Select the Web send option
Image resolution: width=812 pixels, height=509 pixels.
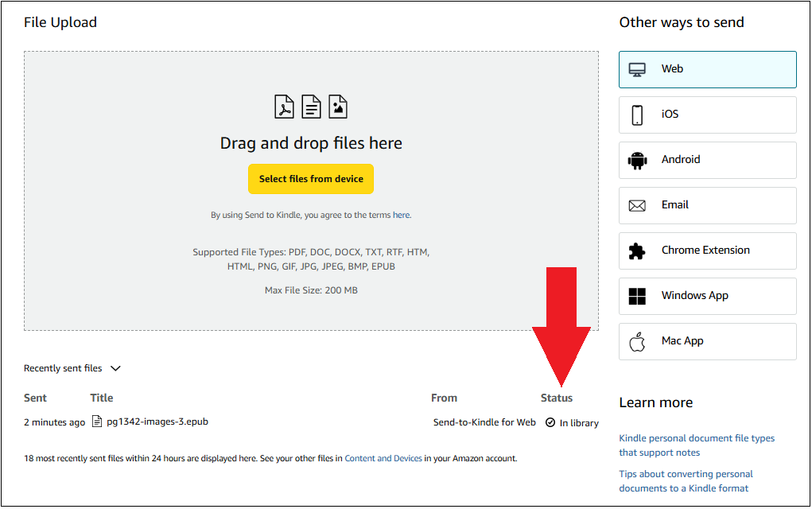tap(707, 69)
